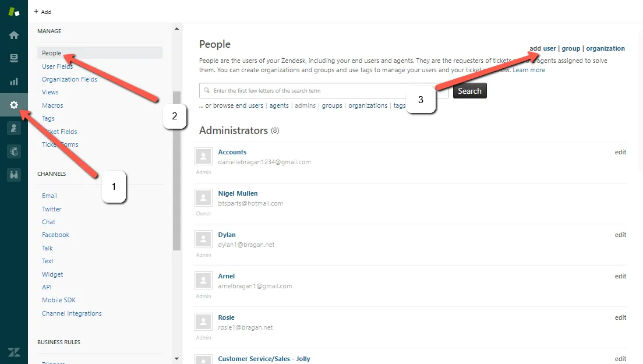This screenshot has width=643, height=364.
Task: Open Widget channel settings
Action: point(52,274)
